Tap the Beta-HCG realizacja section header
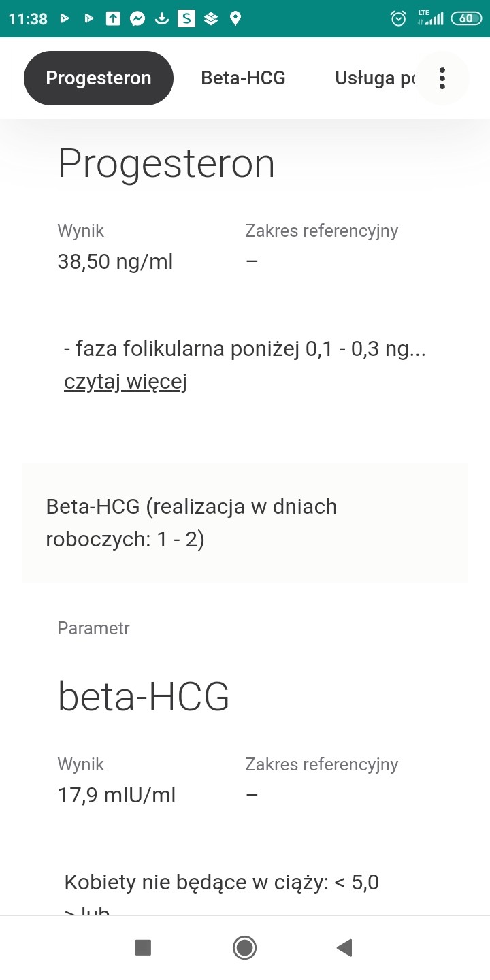The width and height of the screenshot is (490, 980). click(x=245, y=523)
